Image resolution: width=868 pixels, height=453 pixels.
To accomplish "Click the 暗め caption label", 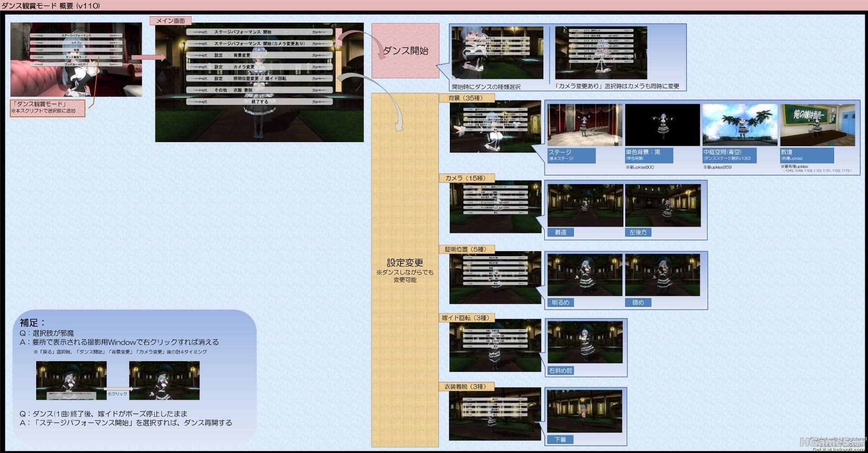I will (x=638, y=303).
